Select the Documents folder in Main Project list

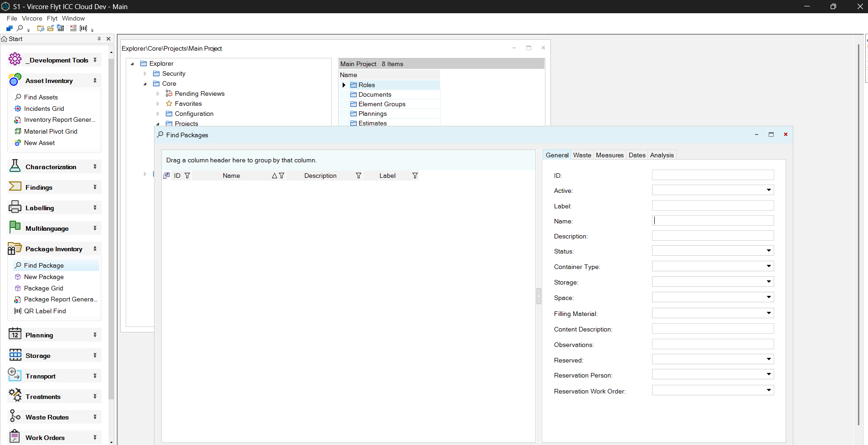[375, 94]
